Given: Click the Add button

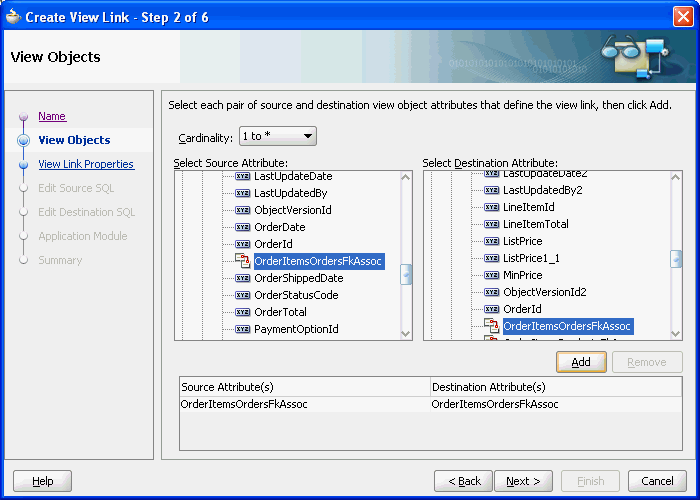Looking at the screenshot, I should click(x=581, y=362).
